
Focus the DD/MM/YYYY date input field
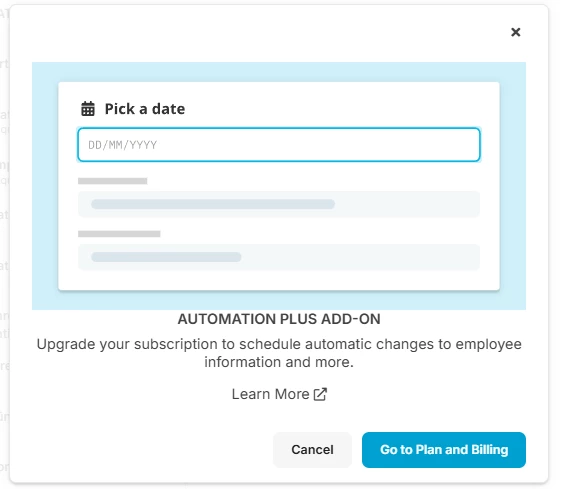(x=279, y=145)
